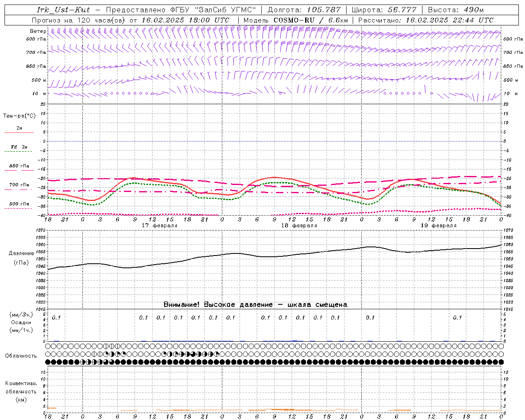Click the Осадки precipitation label

pos(21,322)
